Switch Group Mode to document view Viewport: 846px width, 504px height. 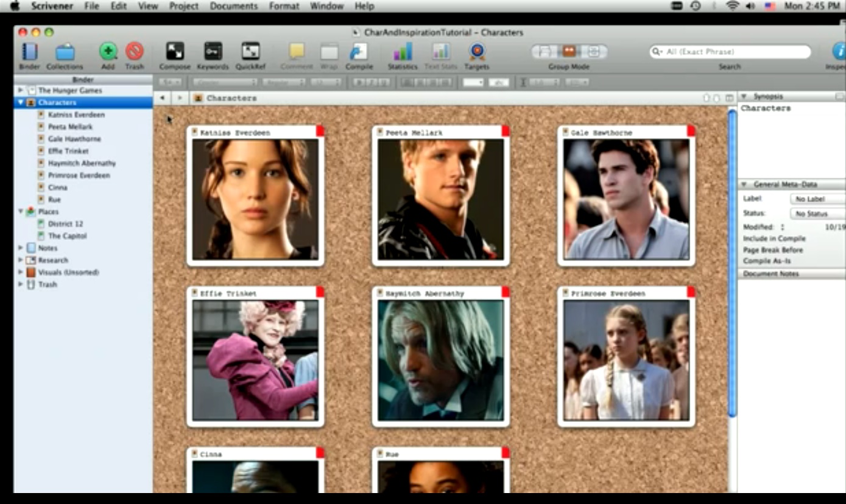point(545,51)
